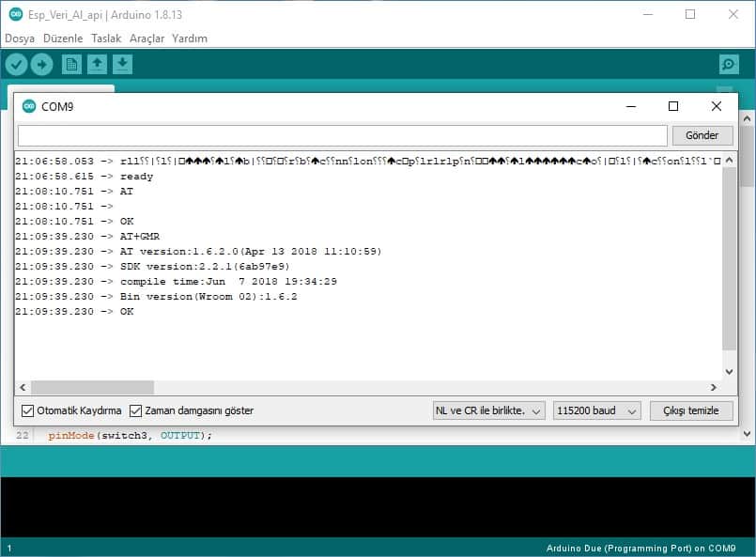The height and width of the screenshot is (557, 756).
Task: Click the editor scroll down arrow in main window
Action: coord(747,434)
